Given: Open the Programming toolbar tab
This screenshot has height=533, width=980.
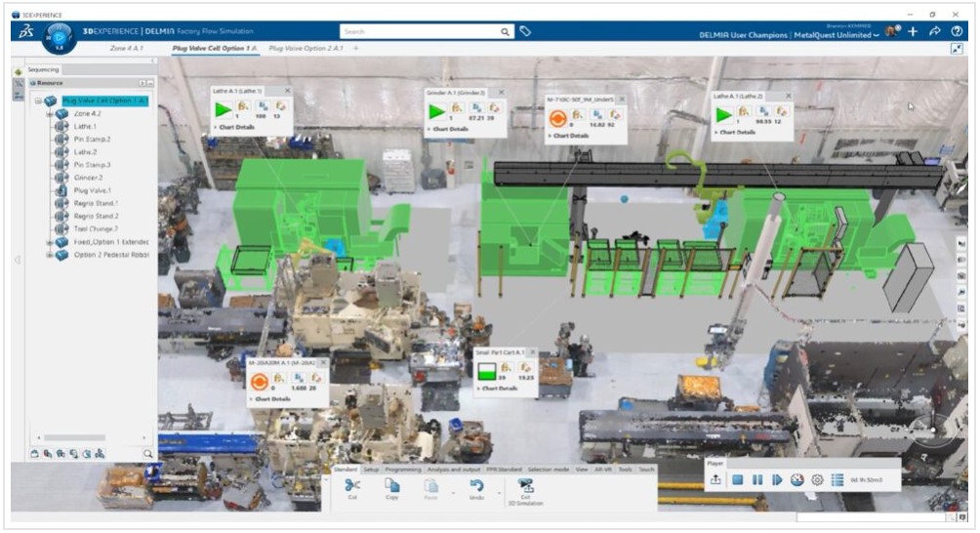Looking at the screenshot, I should pos(403,470).
